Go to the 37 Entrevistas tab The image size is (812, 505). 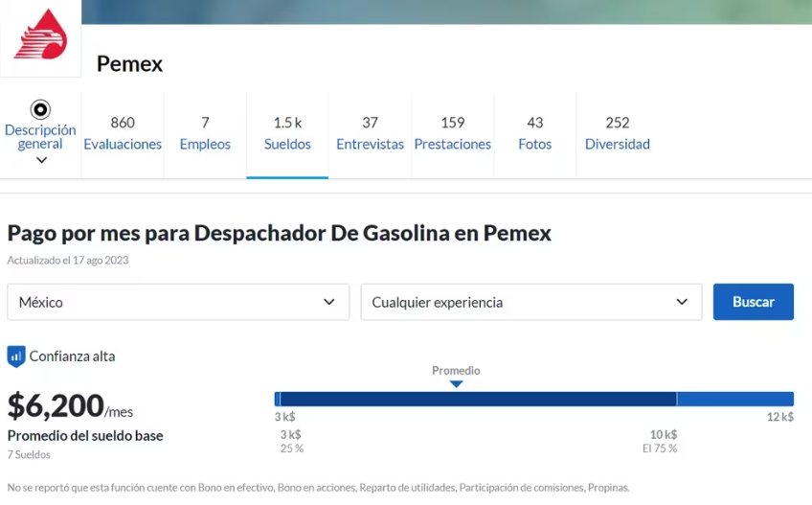370,134
